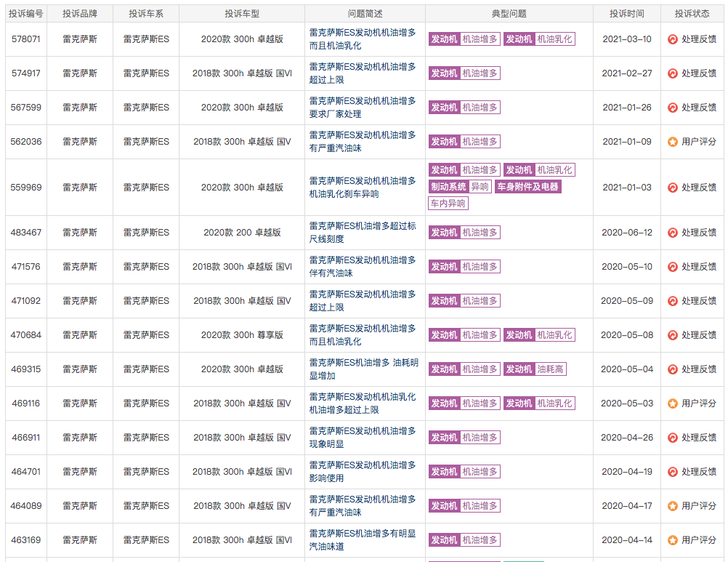
Task: Click 投诉时间 column header
Action: [x=627, y=14]
